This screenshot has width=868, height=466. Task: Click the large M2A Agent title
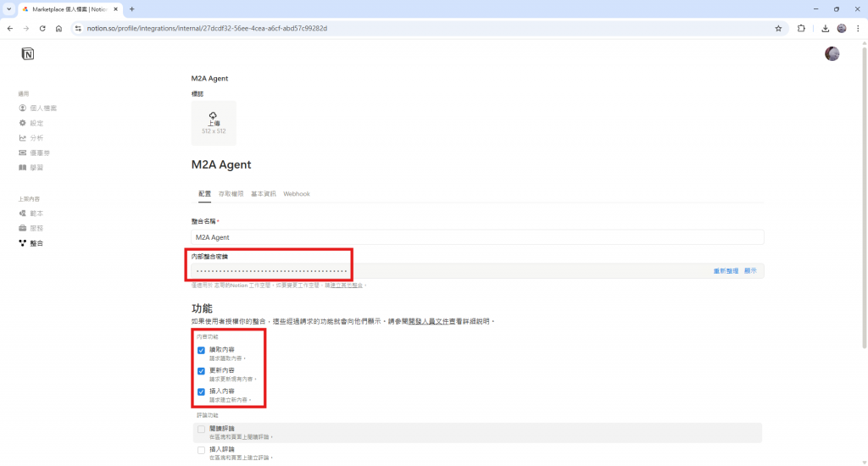pyautogui.click(x=221, y=164)
